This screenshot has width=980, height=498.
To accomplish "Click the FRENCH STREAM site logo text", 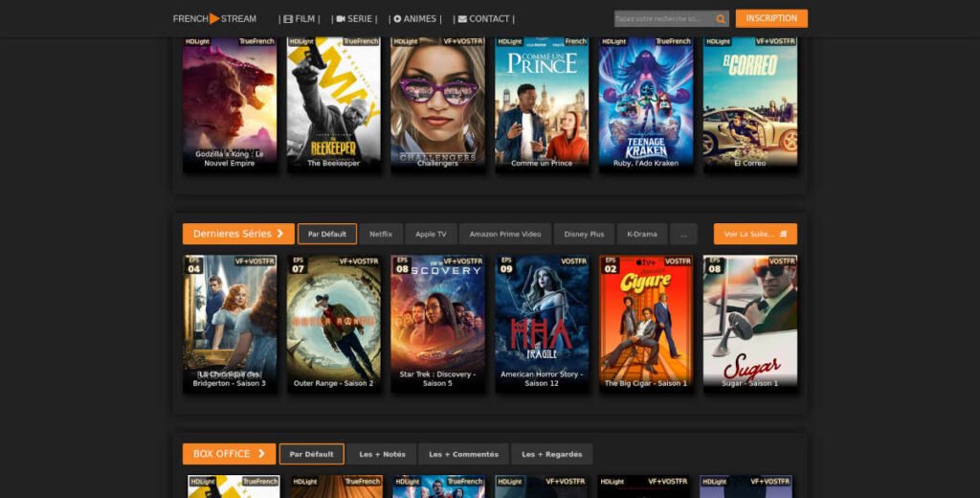I will click(214, 19).
